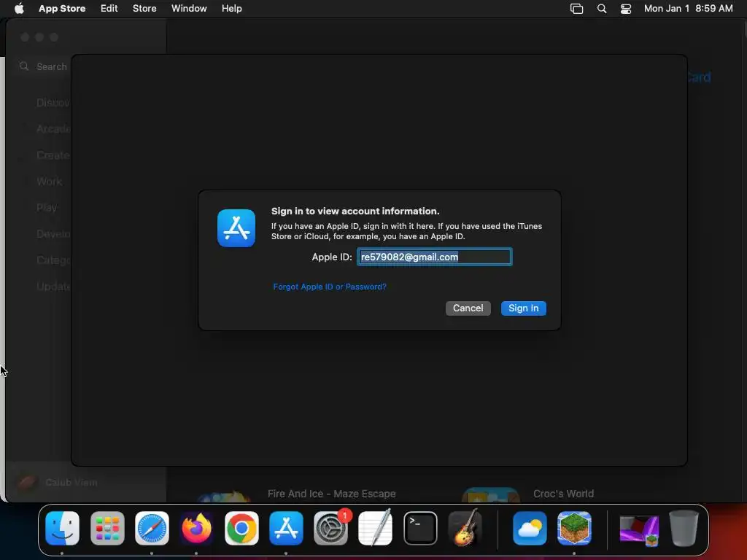Open Finder from the Dock
Image resolution: width=747 pixels, height=560 pixels.
point(63,528)
